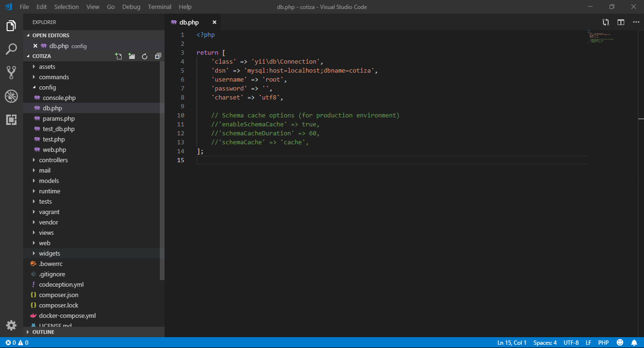Open web.php in the config folder
This screenshot has height=348, width=644.
point(54,149)
